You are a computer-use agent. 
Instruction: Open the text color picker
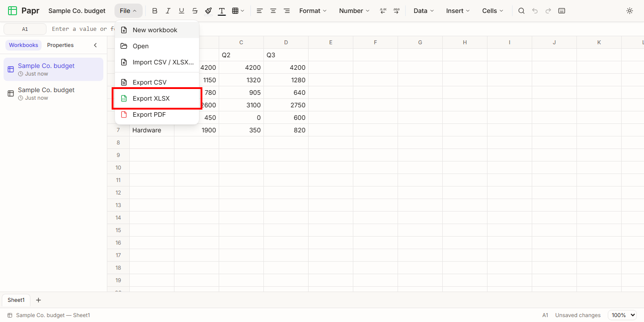pos(222,11)
